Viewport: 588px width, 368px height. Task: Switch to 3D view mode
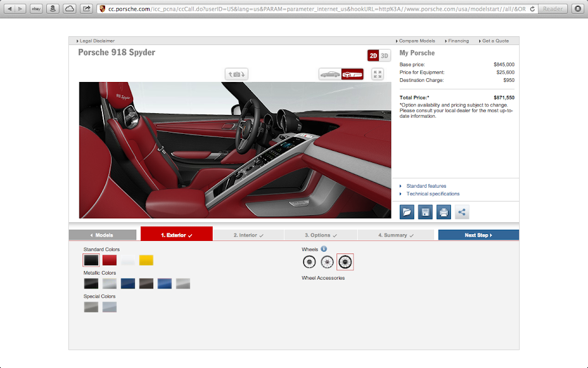pos(385,56)
